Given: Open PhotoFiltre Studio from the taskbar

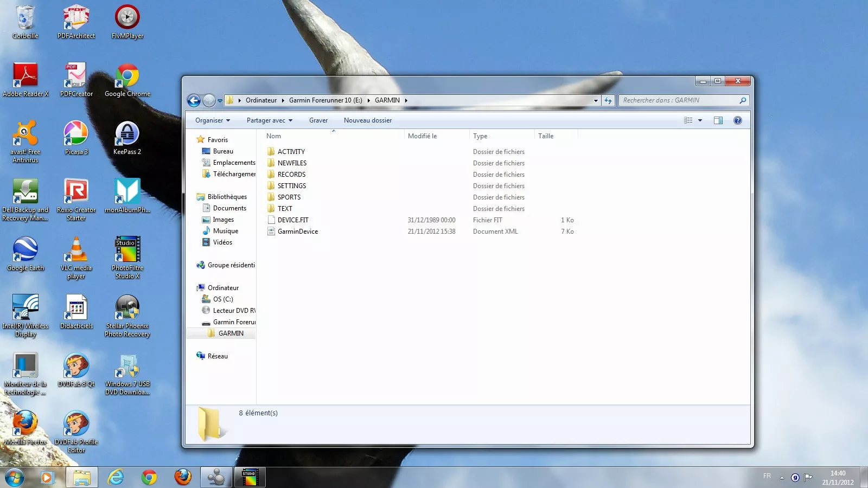Looking at the screenshot, I should click(x=250, y=478).
